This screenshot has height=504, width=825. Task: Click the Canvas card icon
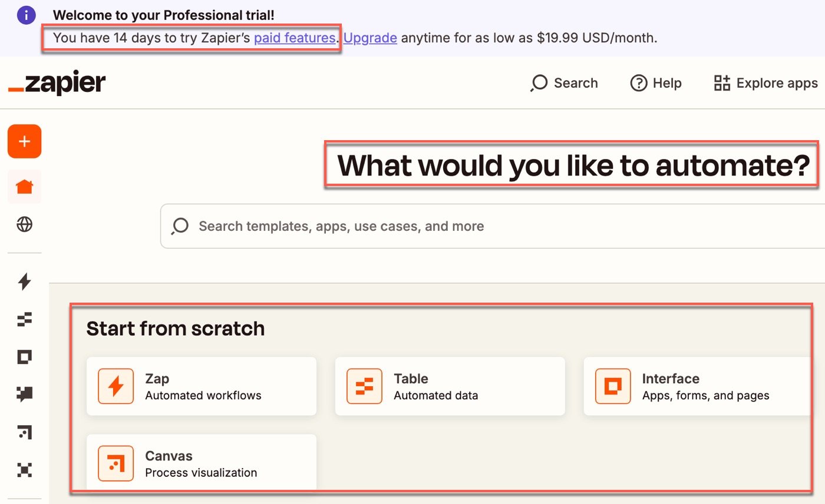116,463
